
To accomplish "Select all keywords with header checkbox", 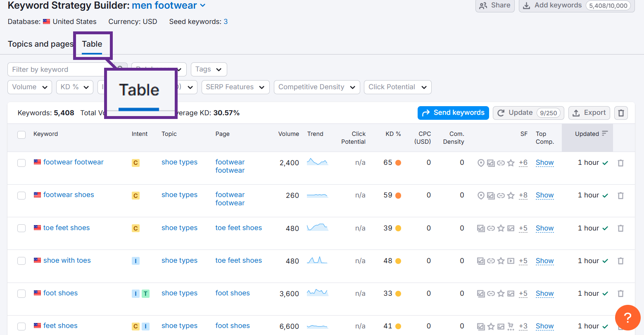I will point(21,135).
